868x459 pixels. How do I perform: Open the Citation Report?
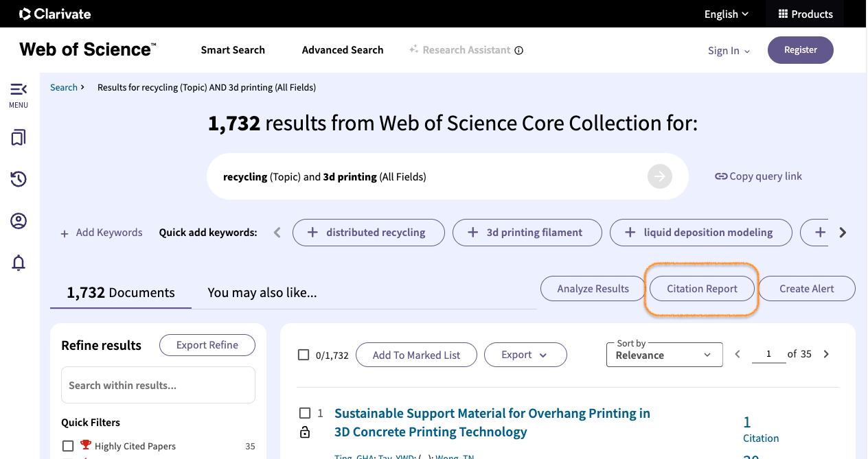[x=702, y=289]
